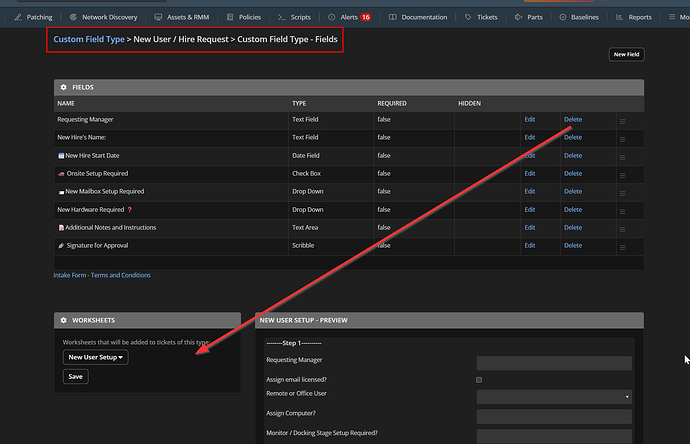Screen dimensions: 690x444
Task: Click the Scripts terminal prompt icon
Action: tap(281, 17)
